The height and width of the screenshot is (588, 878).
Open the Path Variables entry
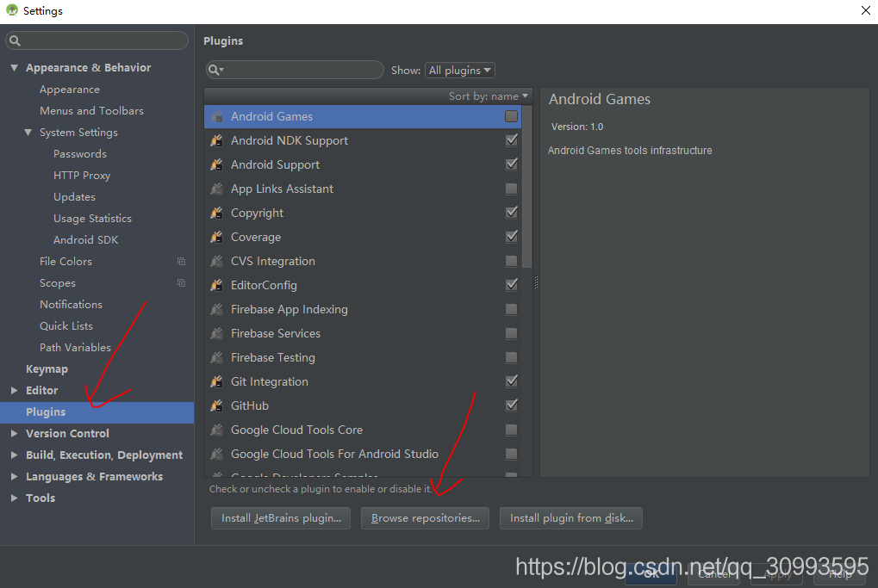tap(75, 348)
